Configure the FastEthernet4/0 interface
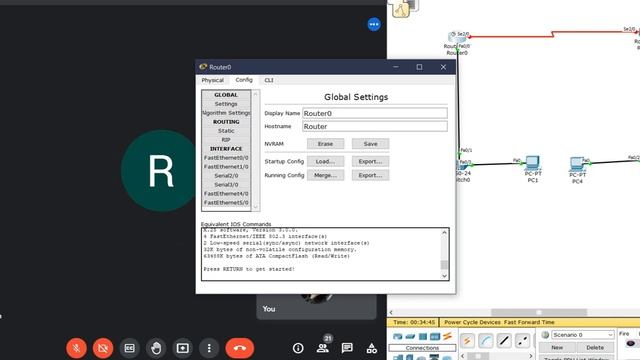The image size is (640, 360). 226,193
